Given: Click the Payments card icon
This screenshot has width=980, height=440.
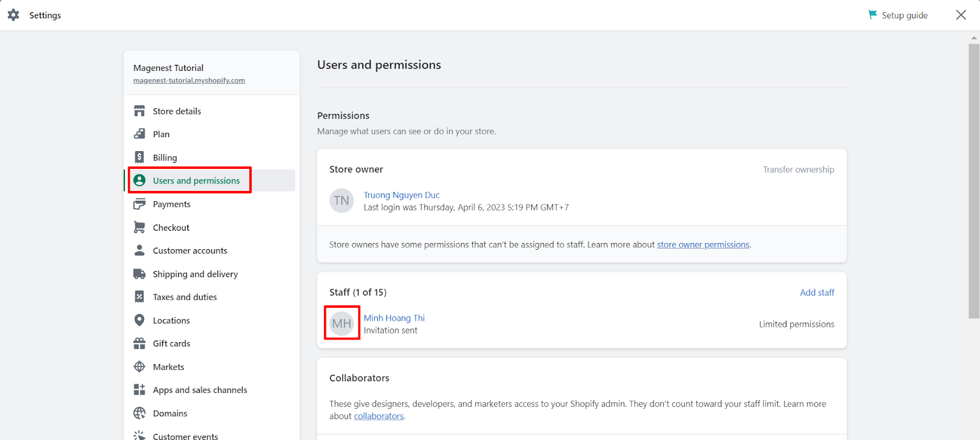Looking at the screenshot, I should point(140,204).
